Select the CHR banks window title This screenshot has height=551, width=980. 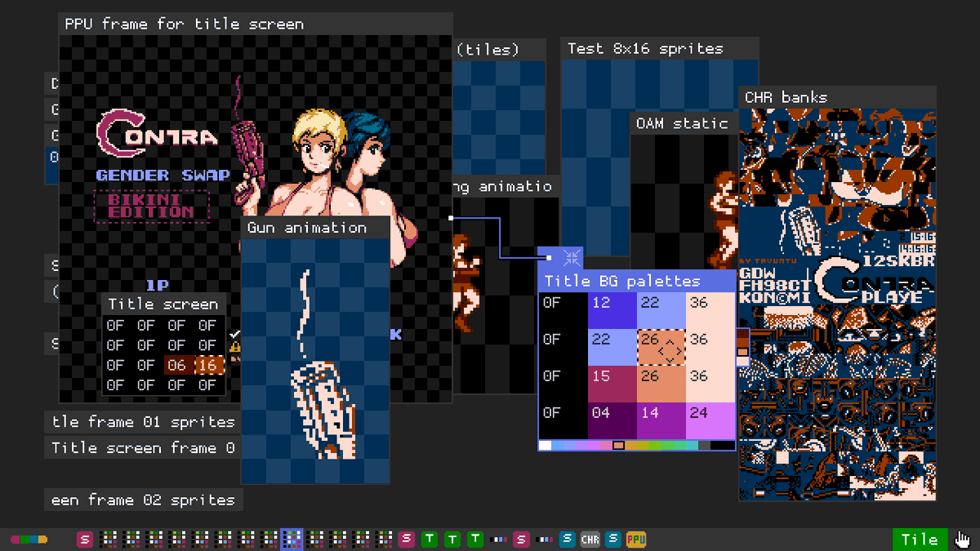coord(786,97)
